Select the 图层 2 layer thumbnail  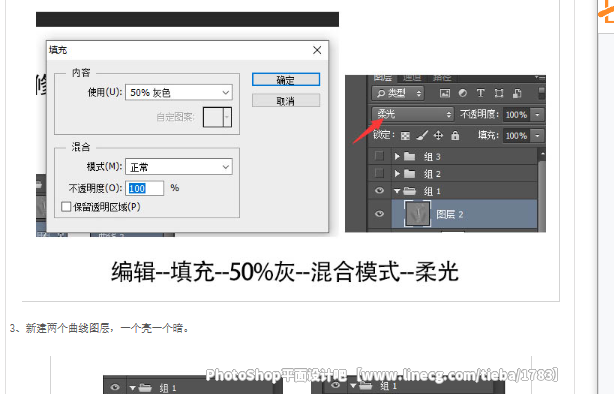click(417, 214)
